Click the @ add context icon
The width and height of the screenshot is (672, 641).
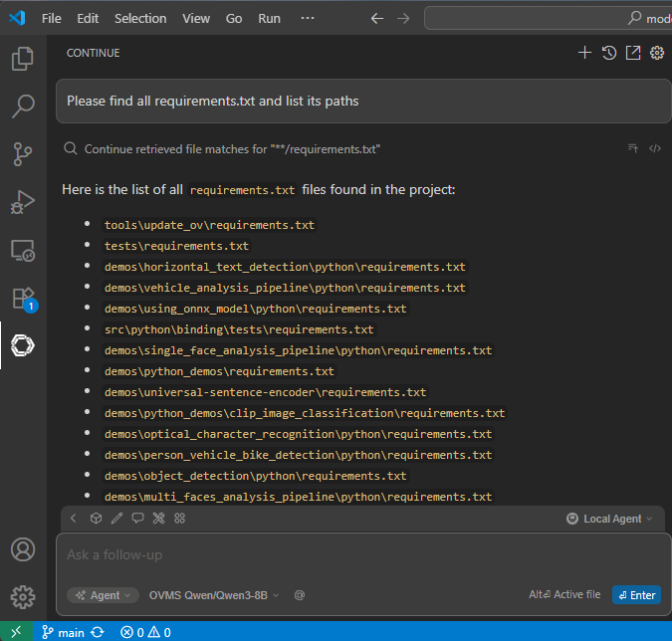coord(300,595)
